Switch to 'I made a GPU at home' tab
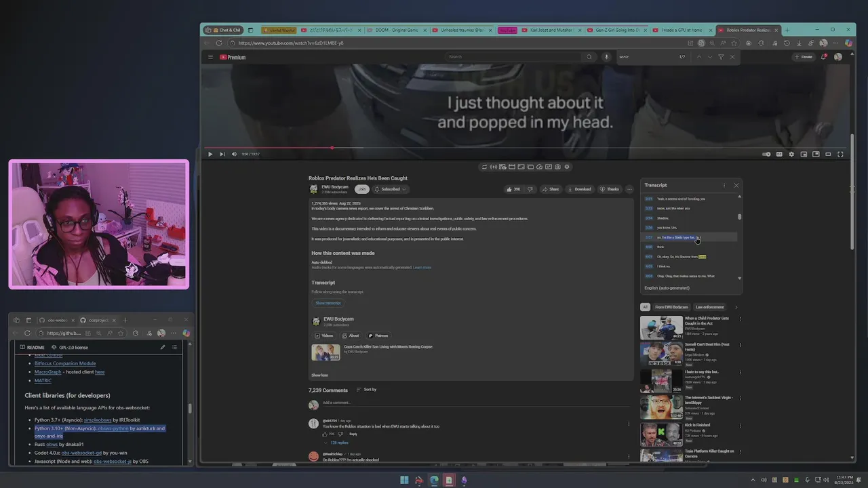Image resolution: width=868 pixels, height=488 pixels. (682, 30)
